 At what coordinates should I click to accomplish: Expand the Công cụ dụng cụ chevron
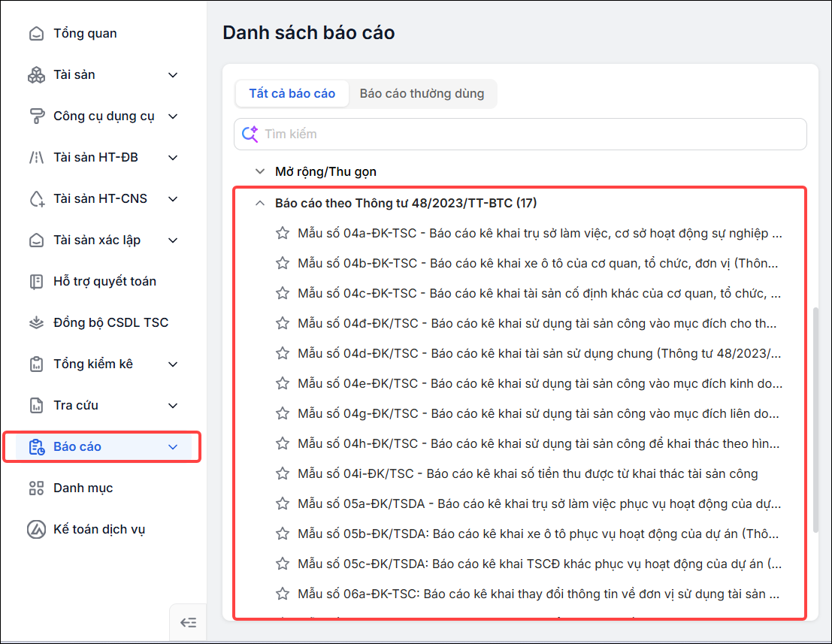[x=173, y=116]
